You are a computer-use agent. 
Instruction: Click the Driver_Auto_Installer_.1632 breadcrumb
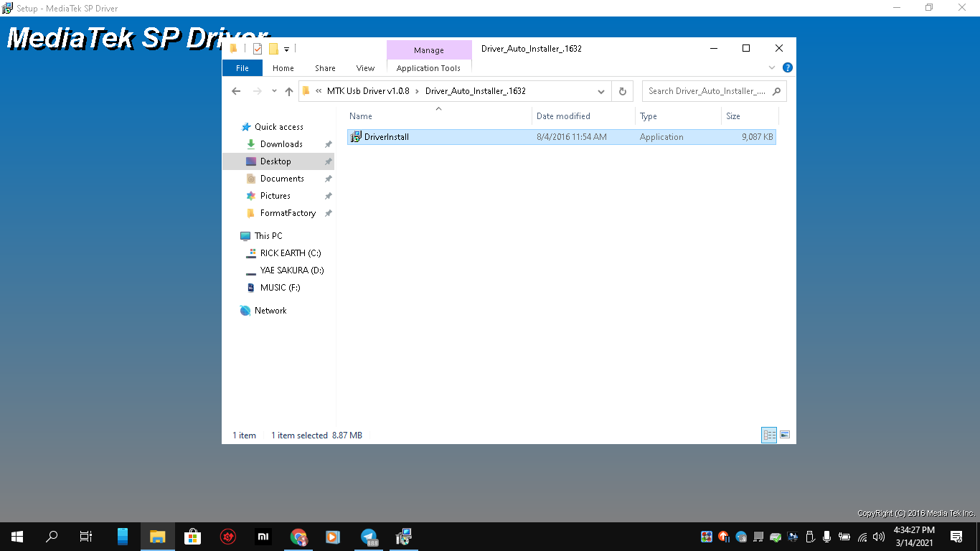pyautogui.click(x=476, y=91)
